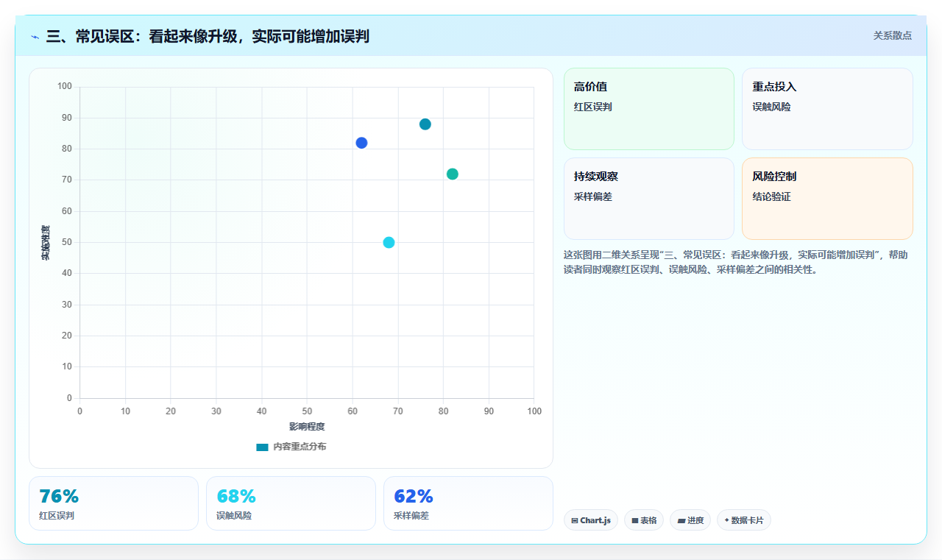Viewport: 942px width, 560px height.
Task: Click the 影响程度 x-axis title
Action: pyautogui.click(x=307, y=427)
